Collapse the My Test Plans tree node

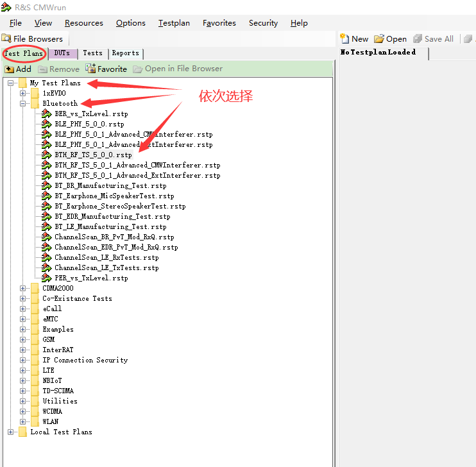pos(11,83)
